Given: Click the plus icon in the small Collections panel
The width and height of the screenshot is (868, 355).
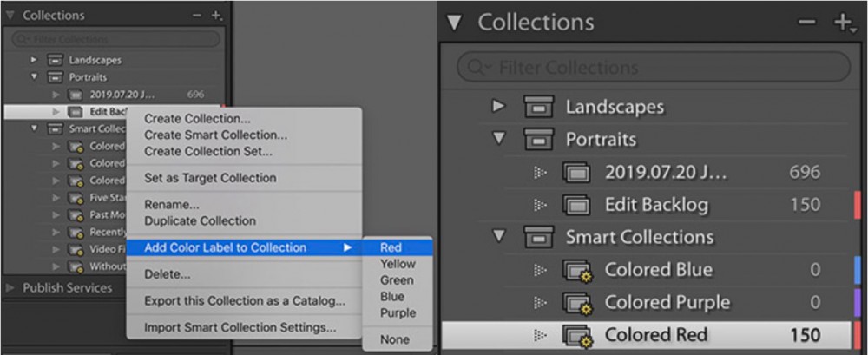Looking at the screenshot, I should (x=216, y=16).
